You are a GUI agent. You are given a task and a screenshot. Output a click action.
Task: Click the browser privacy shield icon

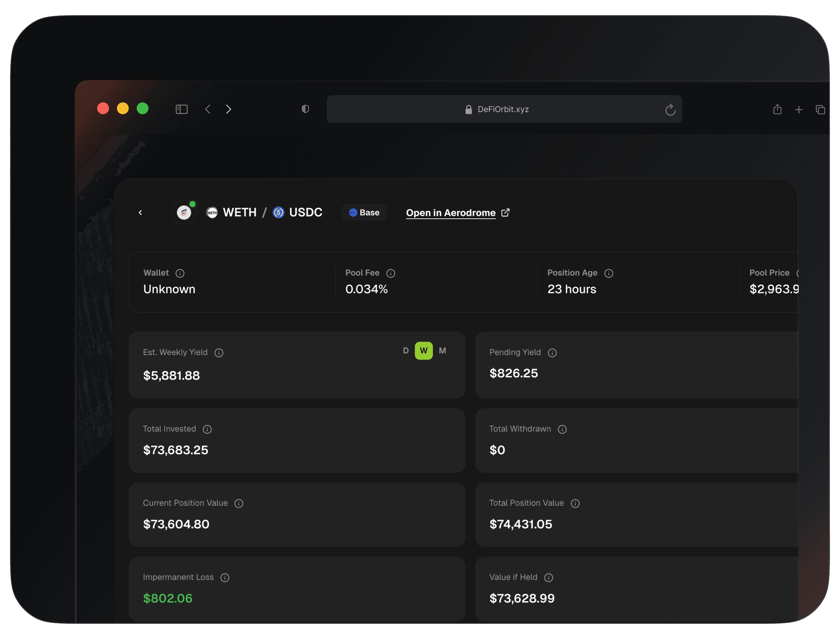pos(305,109)
